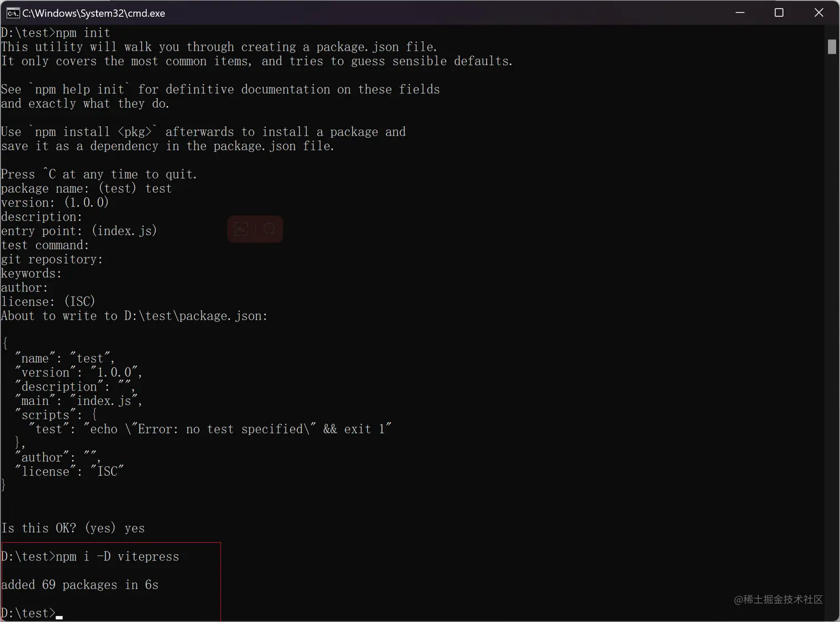
Task: Click the 'author:' prompt line
Action: pyautogui.click(x=24, y=288)
